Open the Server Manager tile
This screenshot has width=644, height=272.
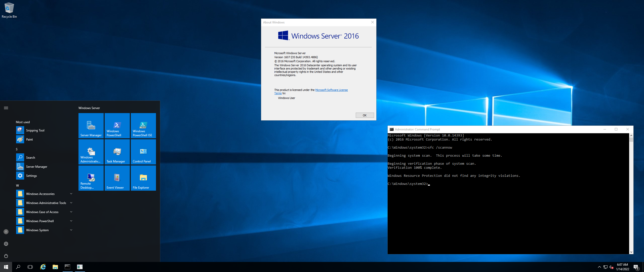pos(91,125)
